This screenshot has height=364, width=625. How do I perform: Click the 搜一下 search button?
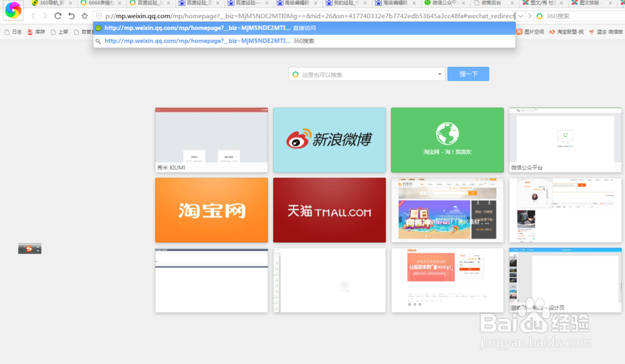coord(468,74)
